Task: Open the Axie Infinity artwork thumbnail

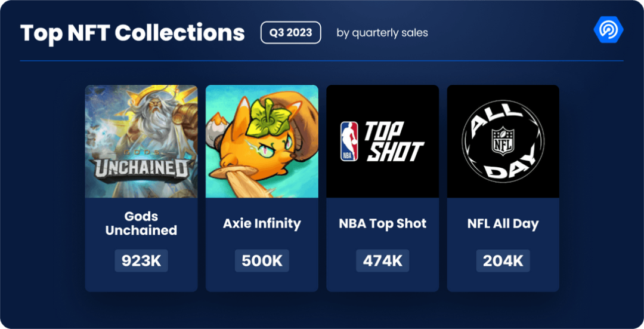Action: coord(262,142)
